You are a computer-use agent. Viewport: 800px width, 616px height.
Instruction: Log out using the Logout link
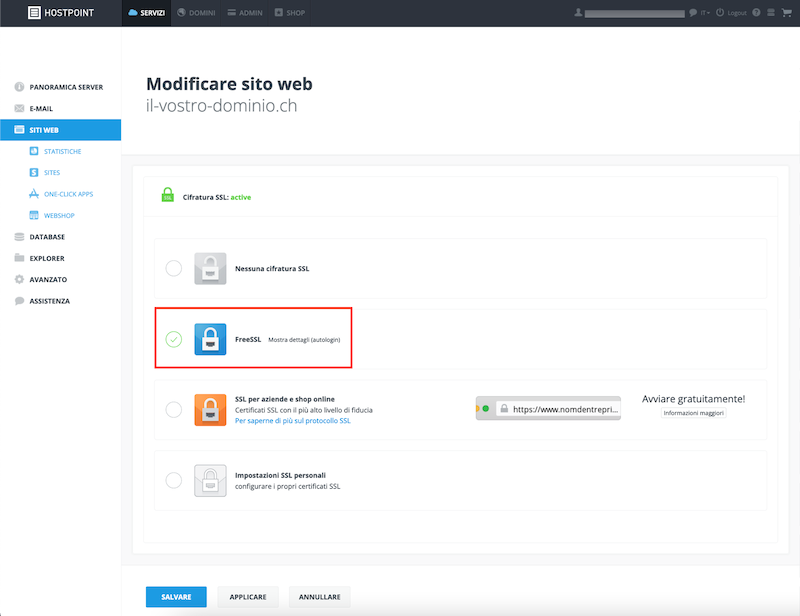point(732,13)
